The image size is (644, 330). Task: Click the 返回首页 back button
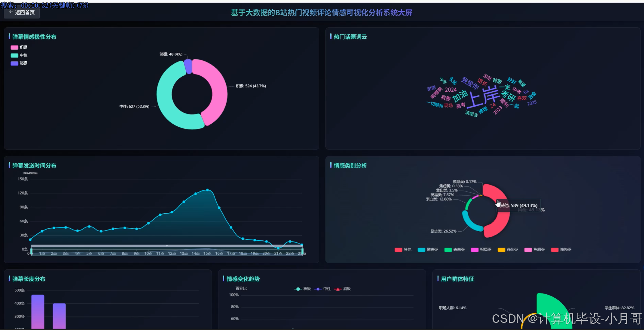click(22, 13)
